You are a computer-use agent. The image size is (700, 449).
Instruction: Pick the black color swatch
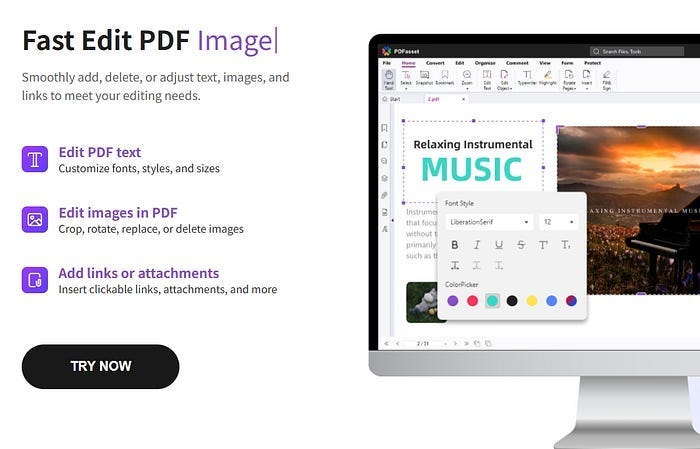point(512,301)
